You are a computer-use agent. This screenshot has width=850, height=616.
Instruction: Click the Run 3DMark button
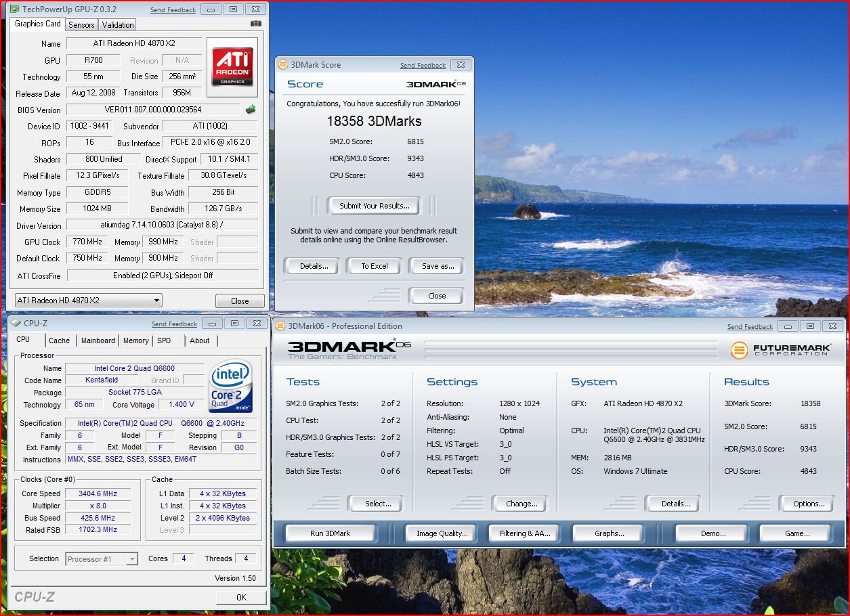[x=330, y=533]
